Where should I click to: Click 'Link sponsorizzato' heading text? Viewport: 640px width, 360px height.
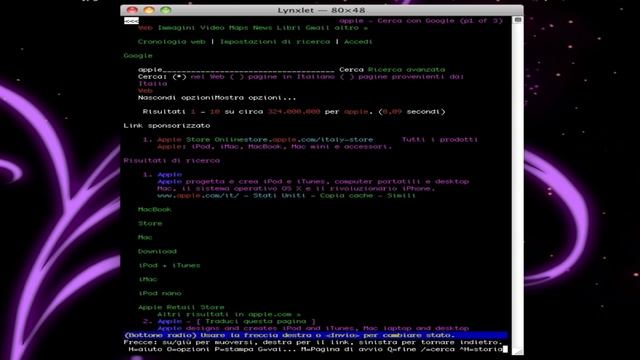(167, 126)
